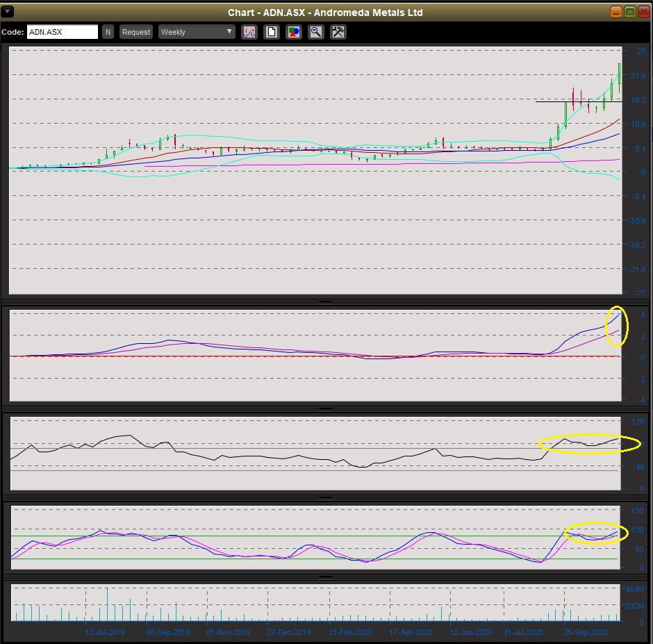Click divider handle below the MACD panel
Image resolution: width=653 pixels, height=644 pixels.
coord(325,409)
